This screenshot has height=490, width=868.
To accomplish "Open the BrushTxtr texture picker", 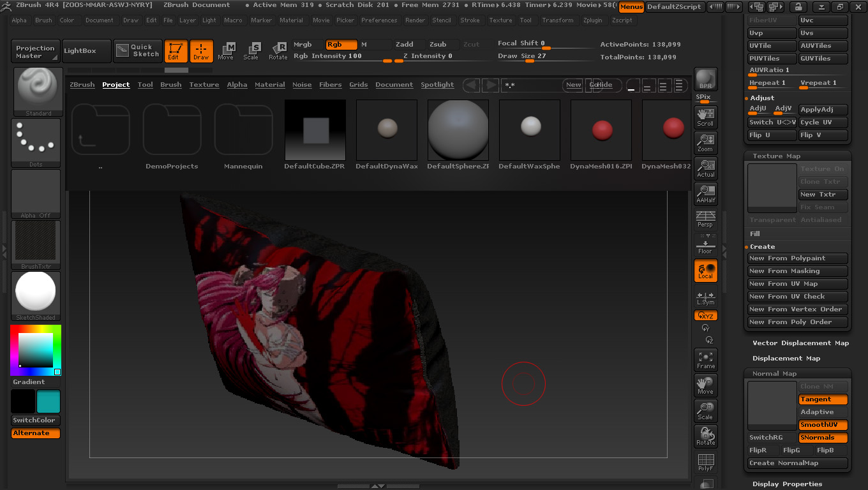I will [x=36, y=245].
